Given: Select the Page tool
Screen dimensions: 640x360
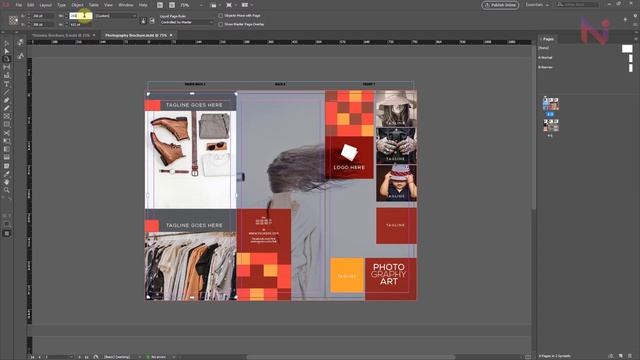Looking at the screenshot, I should [7, 59].
